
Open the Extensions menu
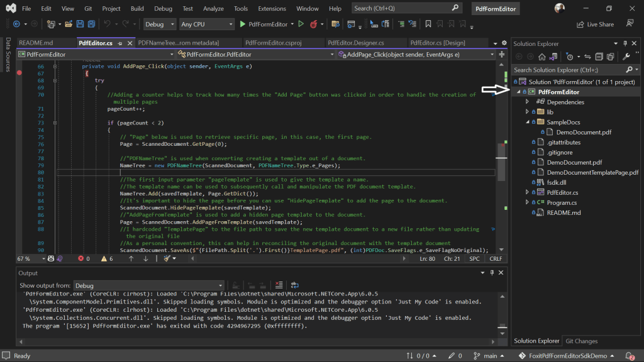[x=272, y=8]
